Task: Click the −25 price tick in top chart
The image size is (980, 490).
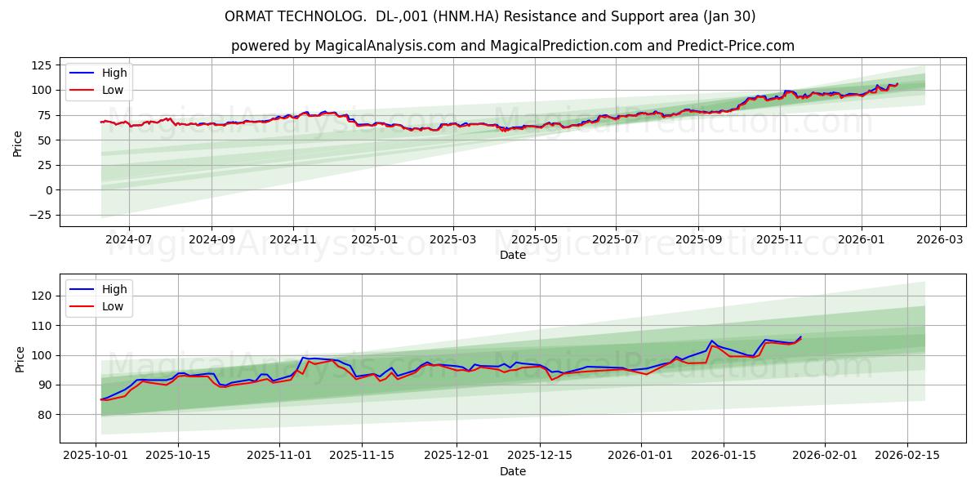Action: 38,216
